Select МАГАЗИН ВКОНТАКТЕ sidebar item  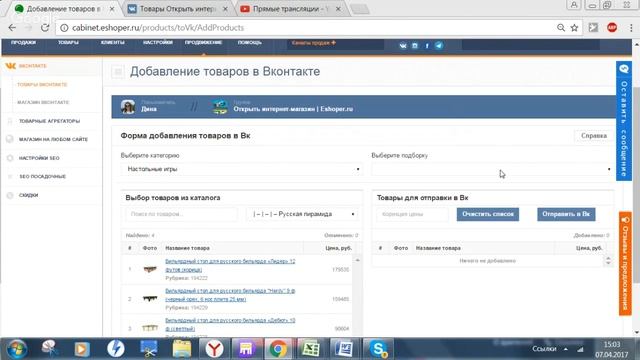[x=43, y=102]
